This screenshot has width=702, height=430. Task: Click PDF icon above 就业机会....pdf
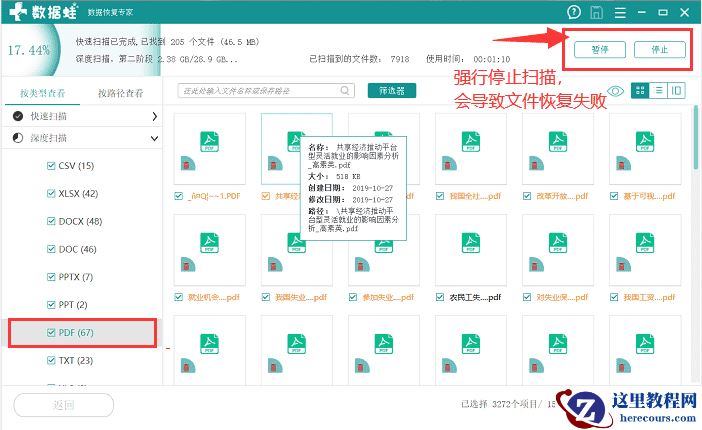[209, 243]
